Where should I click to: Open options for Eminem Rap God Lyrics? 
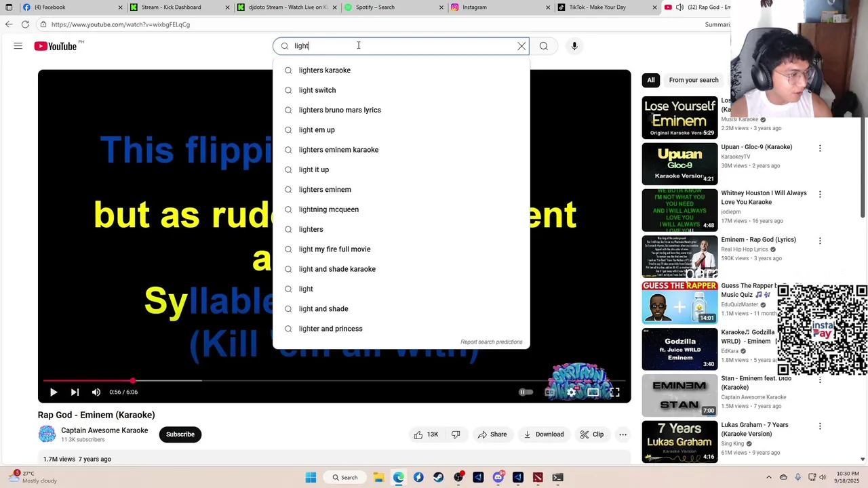coord(820,241)
